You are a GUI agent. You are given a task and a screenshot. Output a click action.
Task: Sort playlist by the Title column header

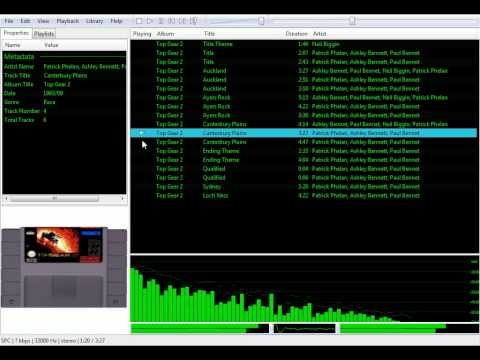[209, 34]
